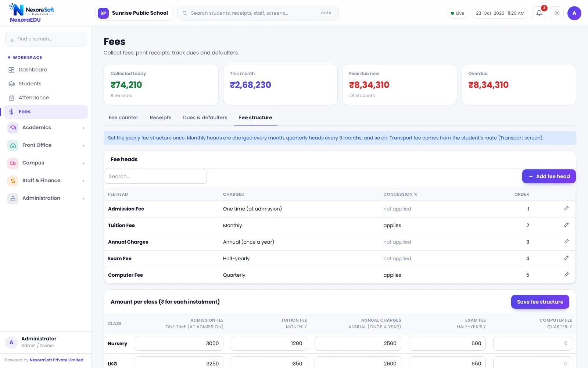This screenshot has width=588, height=368.
Task: Click the Add fee head button
Action: 549,176
